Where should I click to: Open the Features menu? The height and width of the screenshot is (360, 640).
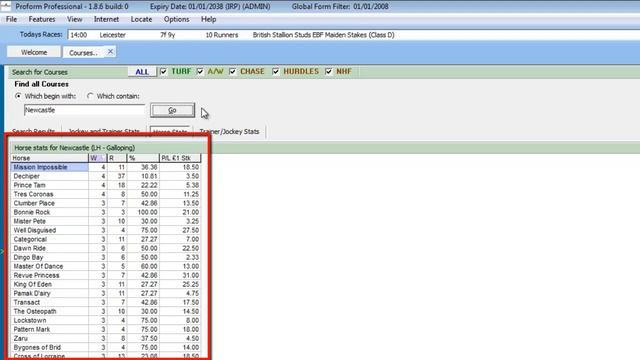[42, 19]
